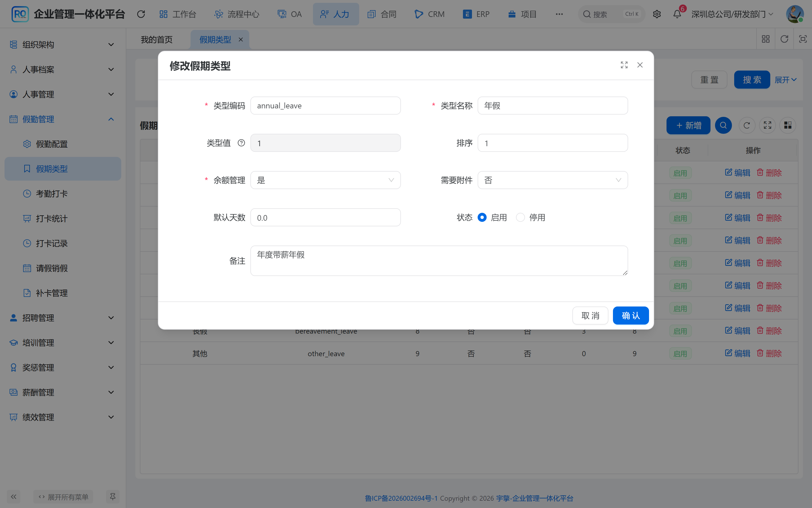This screenshot has height=508, width=812.
Task: Close the edit leave type dialog
Action: 640,65
